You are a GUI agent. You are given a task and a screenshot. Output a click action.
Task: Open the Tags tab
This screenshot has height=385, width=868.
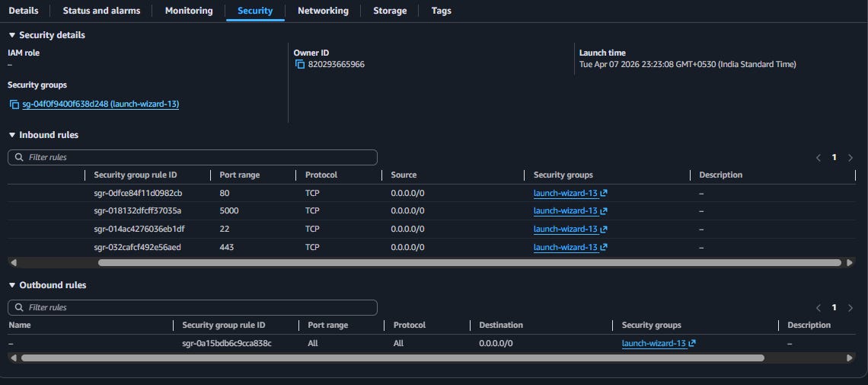click(441, 11)
